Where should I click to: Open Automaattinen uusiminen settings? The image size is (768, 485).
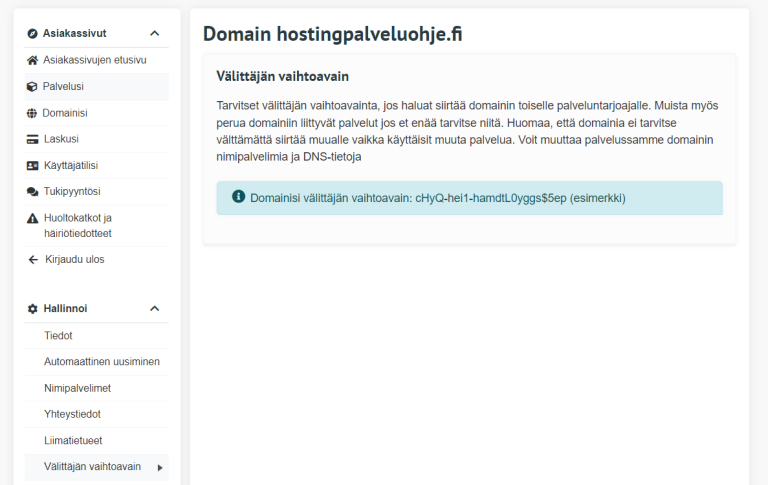[102, 361]
